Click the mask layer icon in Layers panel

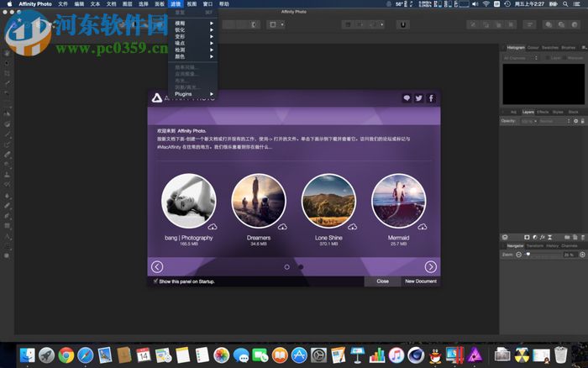527,237
